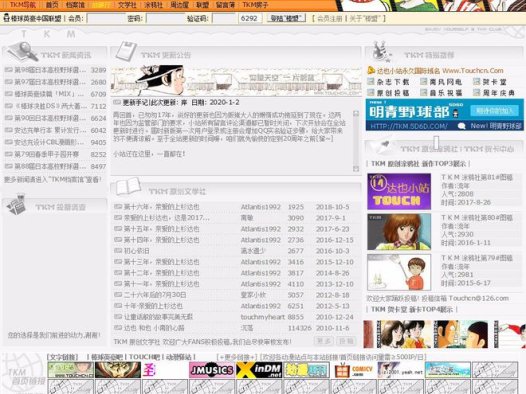This screenshot has width=526, height=394.
Task: Open the boy holding flag doodle thumbnail
Action: pos(399,272)
